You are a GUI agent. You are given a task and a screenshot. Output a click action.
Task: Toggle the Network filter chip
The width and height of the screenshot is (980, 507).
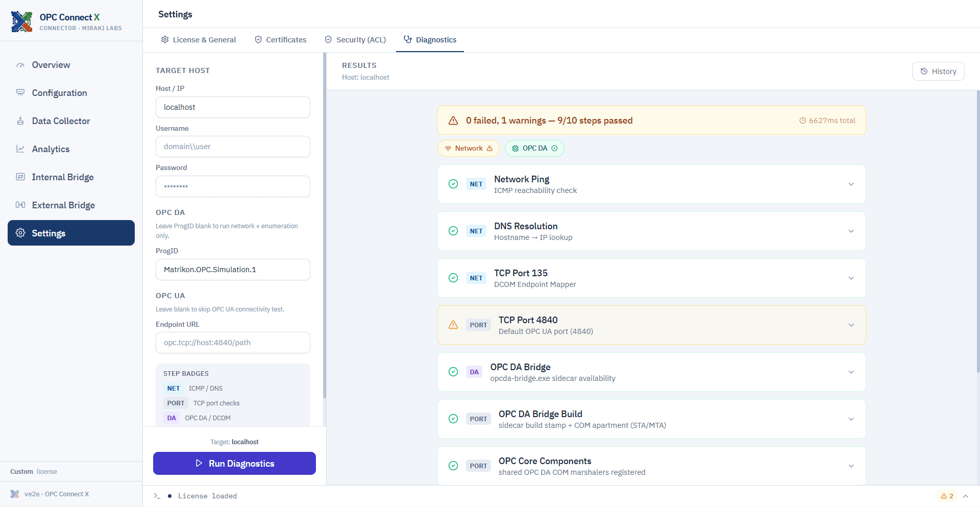468,149
